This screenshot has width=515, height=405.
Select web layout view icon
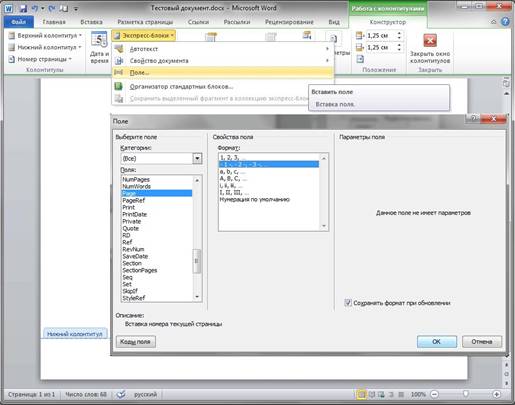(x=381, y=395)
